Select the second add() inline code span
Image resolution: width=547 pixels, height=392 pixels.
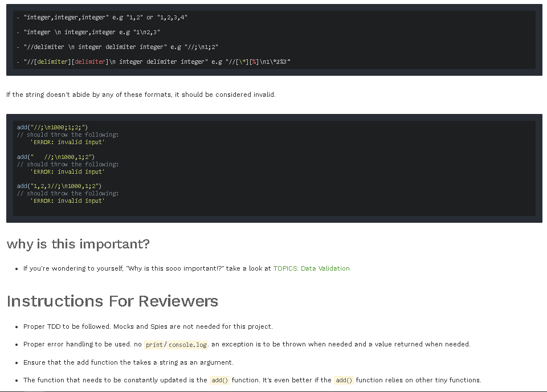[344, 380]
